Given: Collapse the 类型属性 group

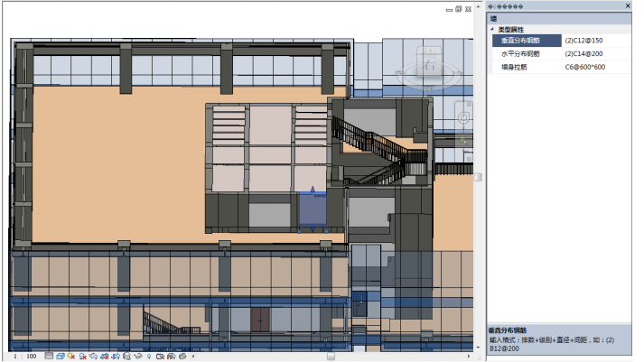Looking at the screenshot, I should 492,29.
